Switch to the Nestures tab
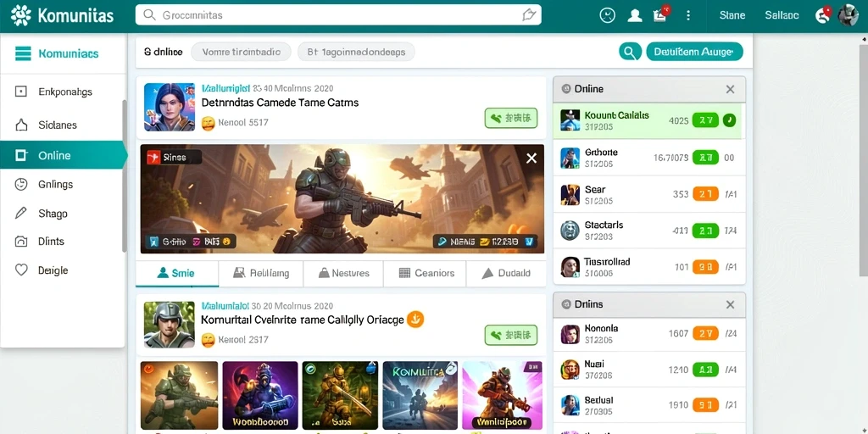The width and height of the screenshot is (868, 434). 342,273
